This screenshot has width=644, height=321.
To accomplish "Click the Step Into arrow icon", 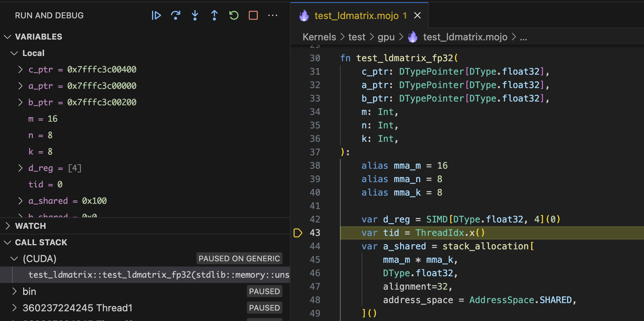I will coord(195,15).
